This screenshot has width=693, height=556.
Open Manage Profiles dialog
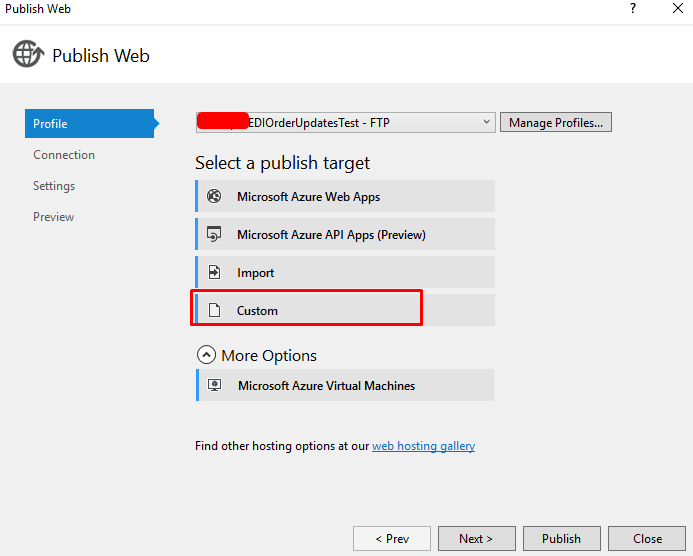click(x=556, y=122)
